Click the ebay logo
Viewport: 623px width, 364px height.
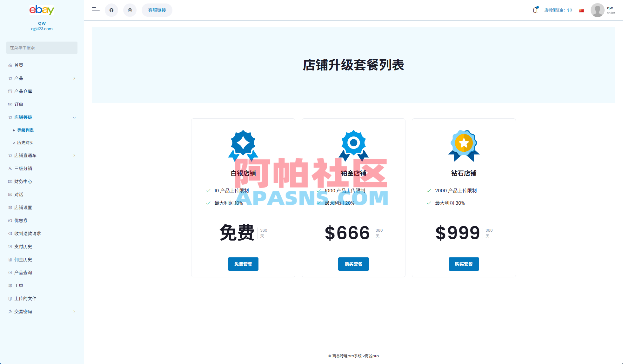pyautogui.click(x=42, y=10)
